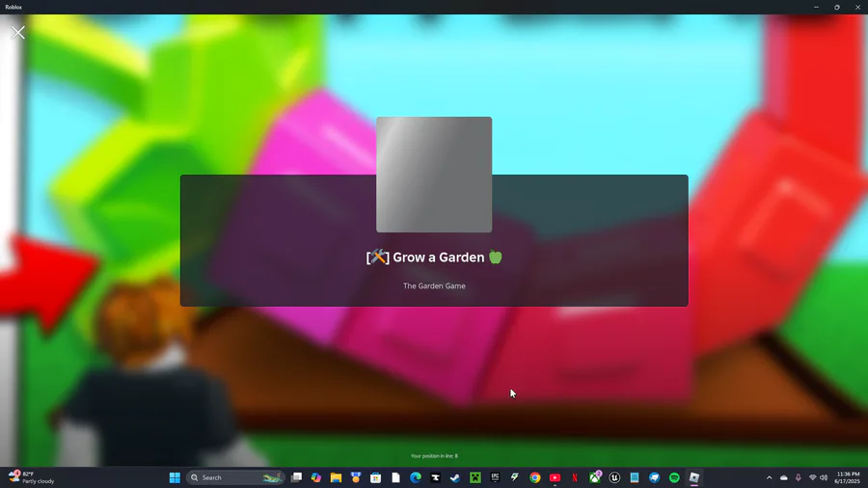
Task: Restore down the Roblox window
Action: point(837,7)
